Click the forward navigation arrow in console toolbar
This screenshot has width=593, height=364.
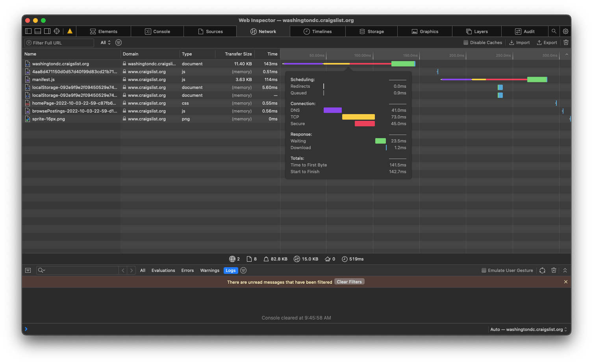(132, 270)
